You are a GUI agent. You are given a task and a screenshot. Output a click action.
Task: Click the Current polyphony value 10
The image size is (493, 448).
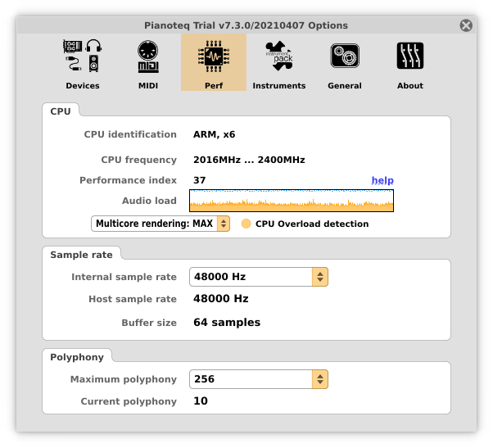pyautogui.click(x=201, y=401)
